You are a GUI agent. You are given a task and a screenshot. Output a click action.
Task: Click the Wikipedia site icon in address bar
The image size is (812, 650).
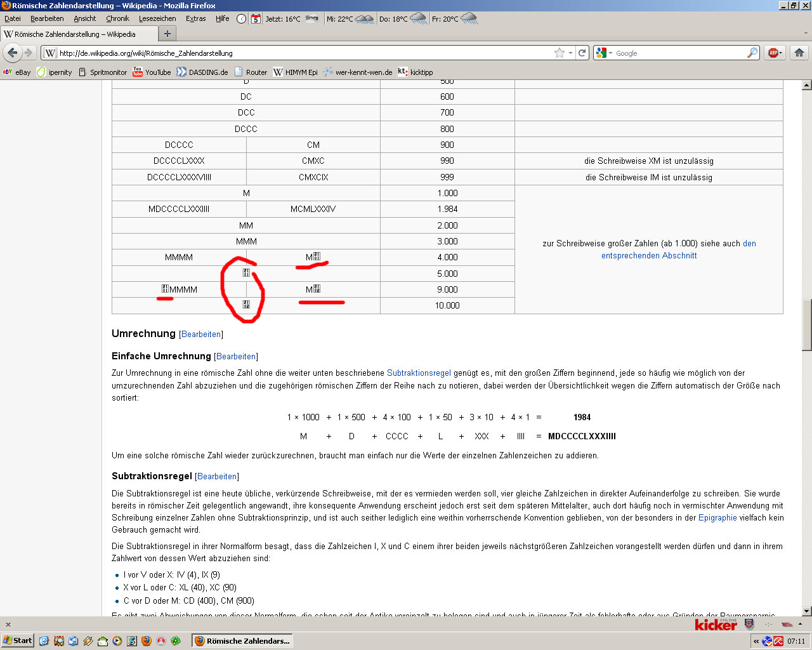tap(51, 53)
